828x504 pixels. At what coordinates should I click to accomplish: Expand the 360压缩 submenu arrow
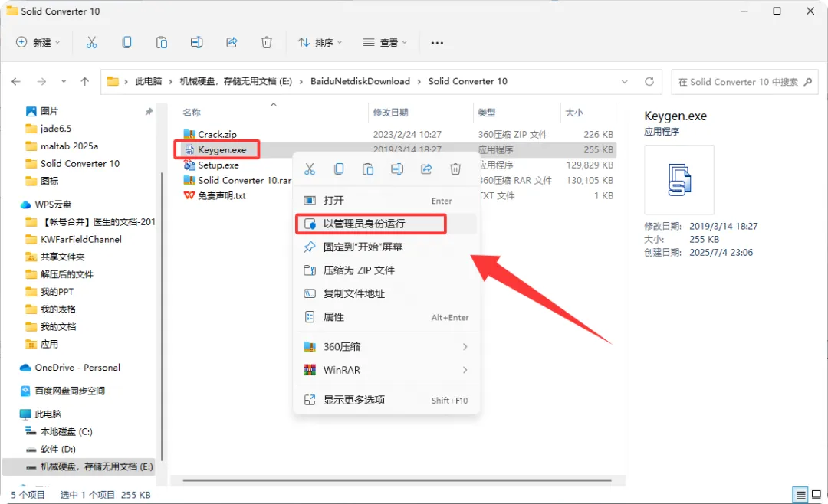465,347
